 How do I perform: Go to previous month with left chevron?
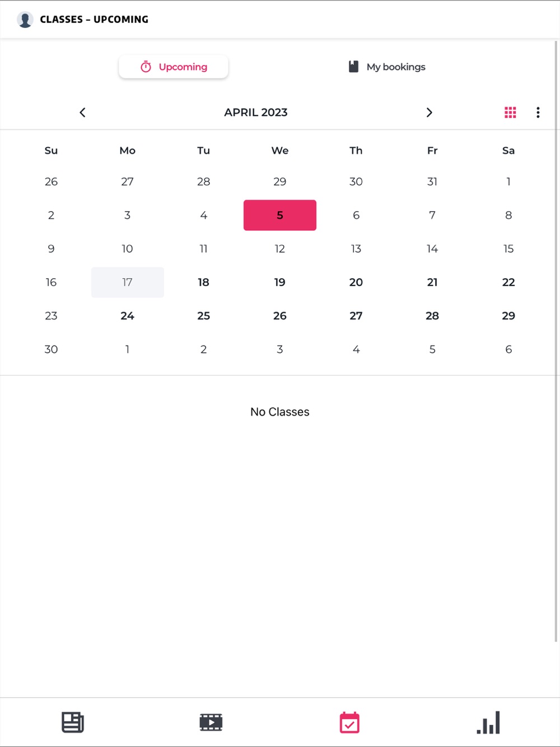pyautogui.click(x=82, y=113)
